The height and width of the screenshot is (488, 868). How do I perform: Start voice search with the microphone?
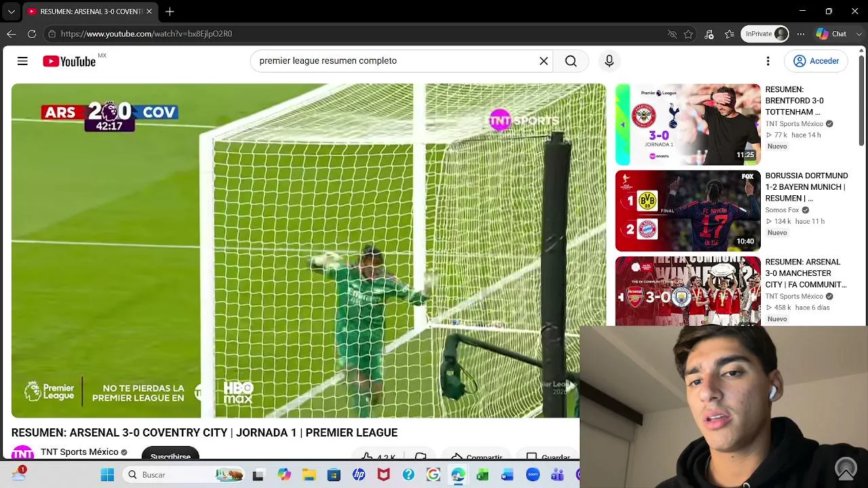[609, 61]
